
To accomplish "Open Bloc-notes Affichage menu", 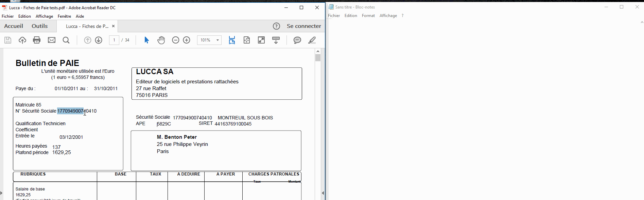I will tap(388, 16).
